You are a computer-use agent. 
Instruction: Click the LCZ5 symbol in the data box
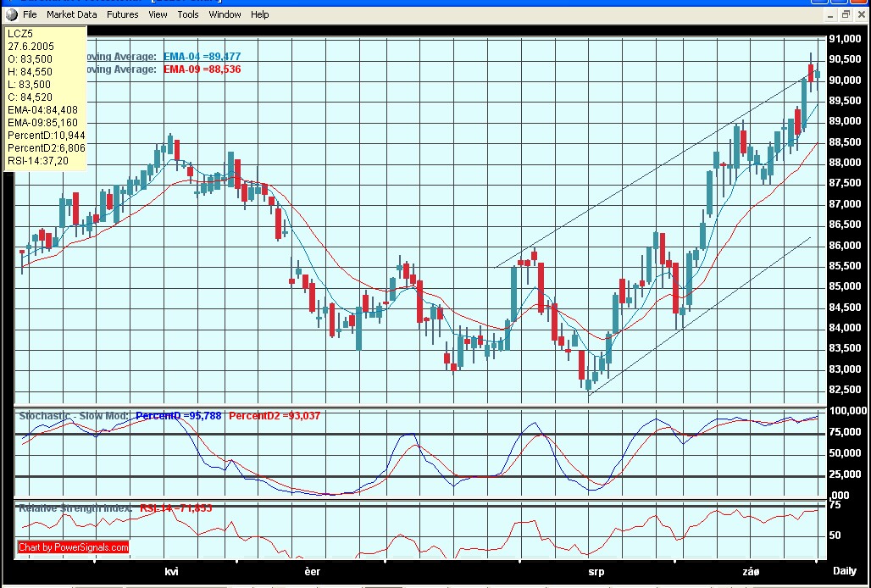pos(20,34)
